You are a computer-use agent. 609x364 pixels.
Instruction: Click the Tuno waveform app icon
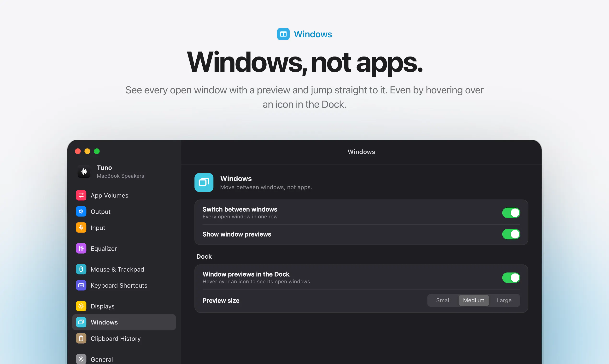pyautogui.click(x=84, y=171)
